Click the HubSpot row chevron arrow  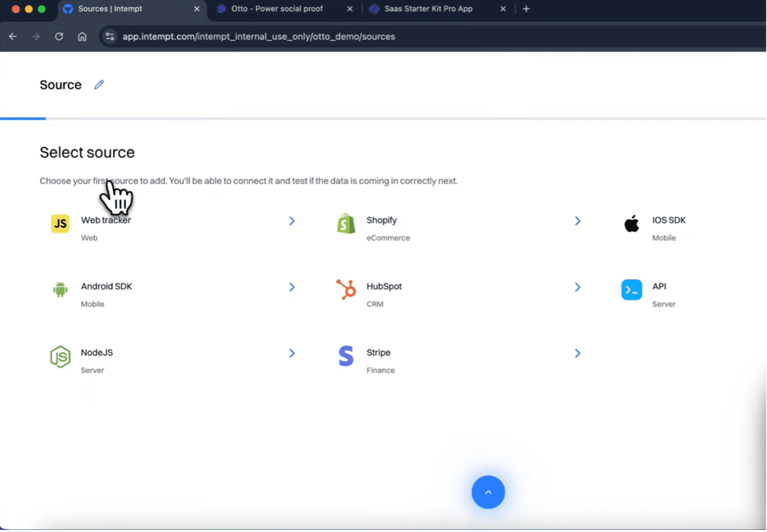tap(577, 287)
